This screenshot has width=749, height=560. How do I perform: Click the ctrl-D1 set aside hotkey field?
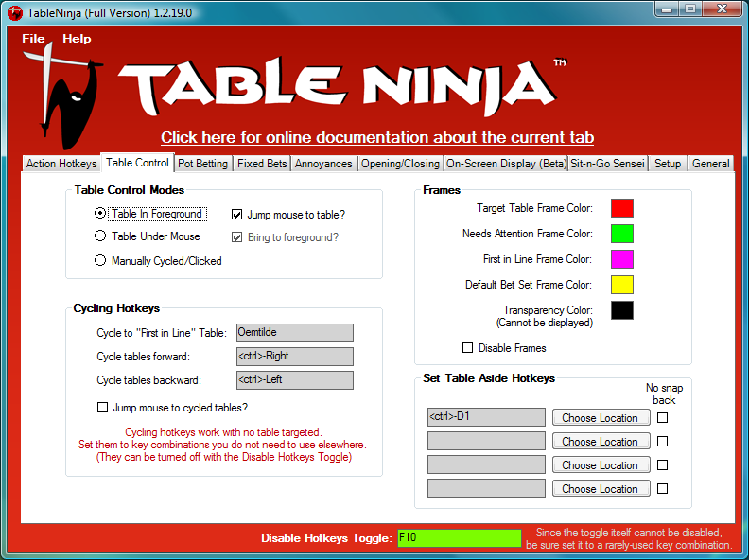point(486,416)
